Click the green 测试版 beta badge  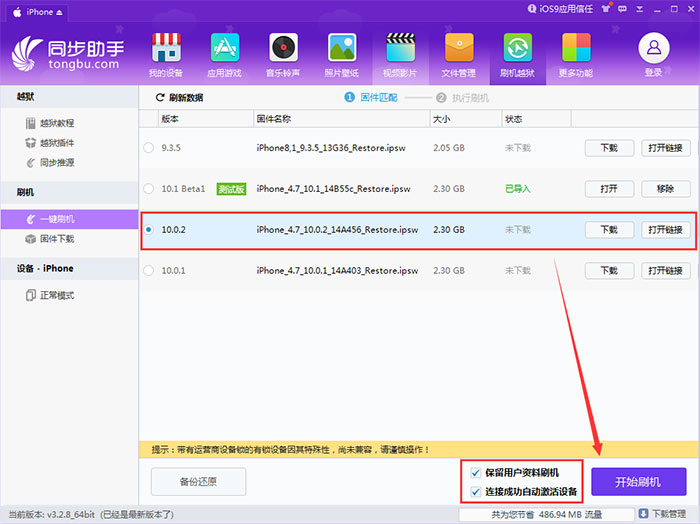coord(231,189)
